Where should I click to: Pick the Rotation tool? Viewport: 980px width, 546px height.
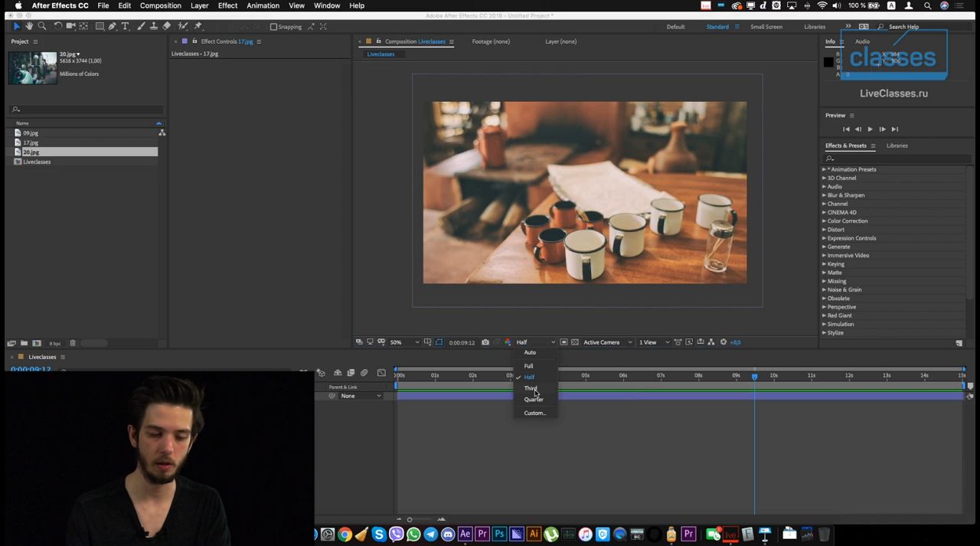[x=58, y=26]
